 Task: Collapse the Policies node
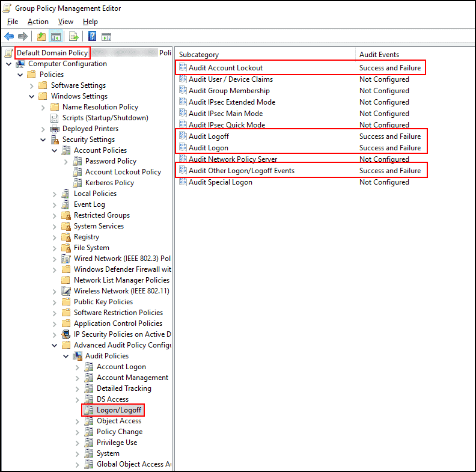click(20, 75)
